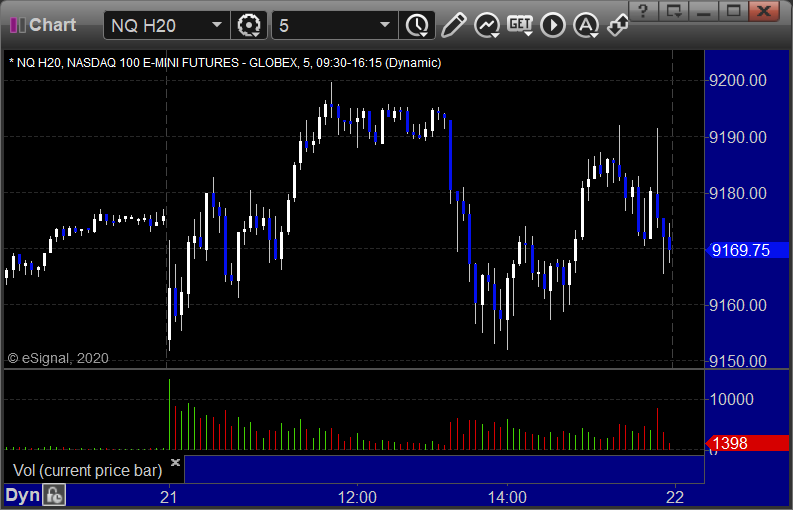Click the symbol link arrows icon

click(x=617, y=25)
